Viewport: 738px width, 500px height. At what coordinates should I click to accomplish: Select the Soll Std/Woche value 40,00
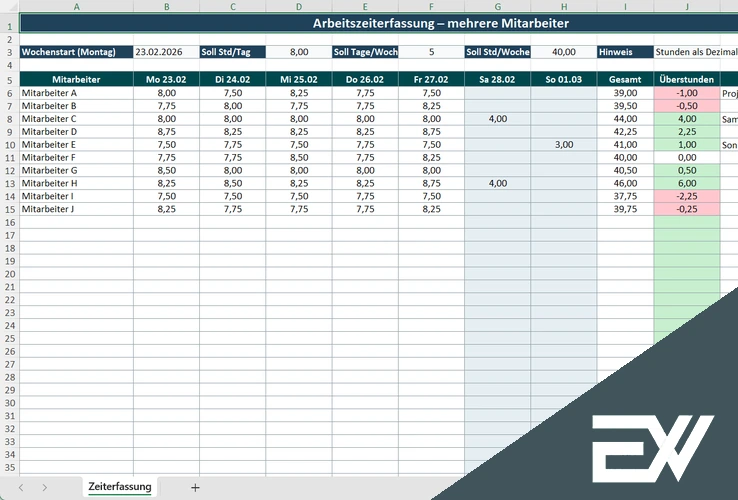click(563, 52)
